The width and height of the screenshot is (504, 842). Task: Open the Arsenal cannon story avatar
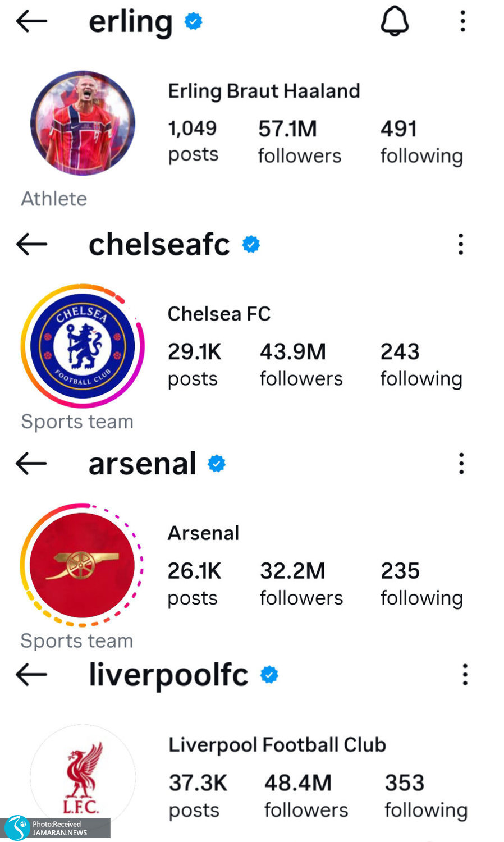coord(82,565)
